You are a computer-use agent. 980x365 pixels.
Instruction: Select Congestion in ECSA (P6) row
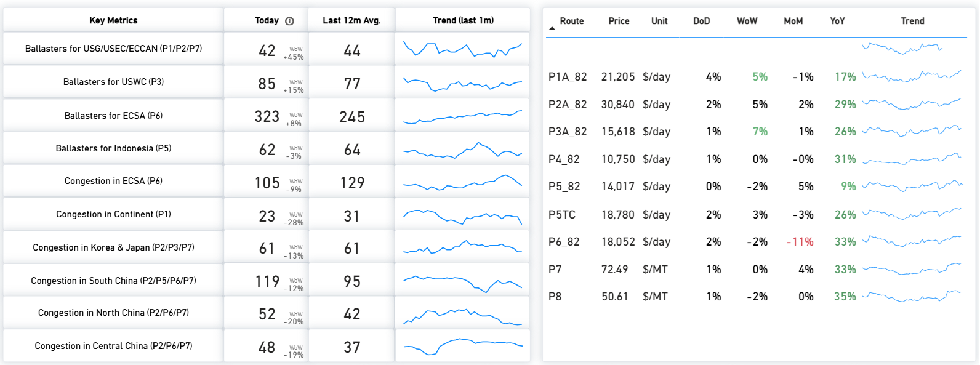267,181
